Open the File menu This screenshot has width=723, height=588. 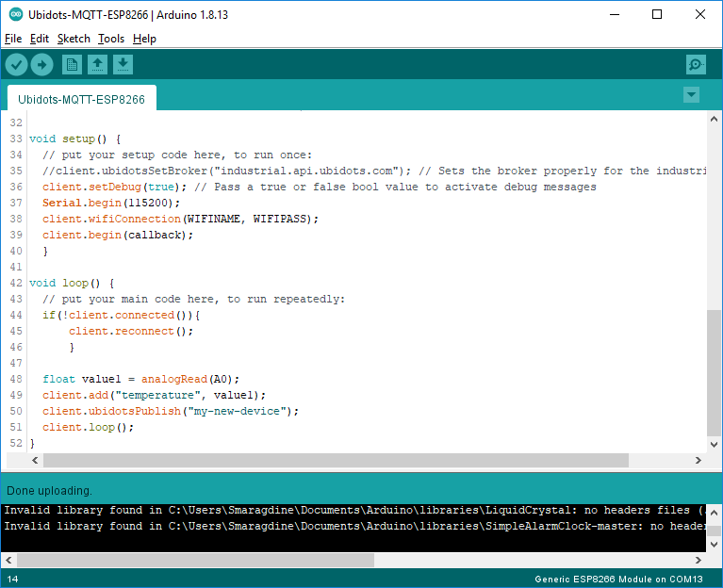coord(13,39)
